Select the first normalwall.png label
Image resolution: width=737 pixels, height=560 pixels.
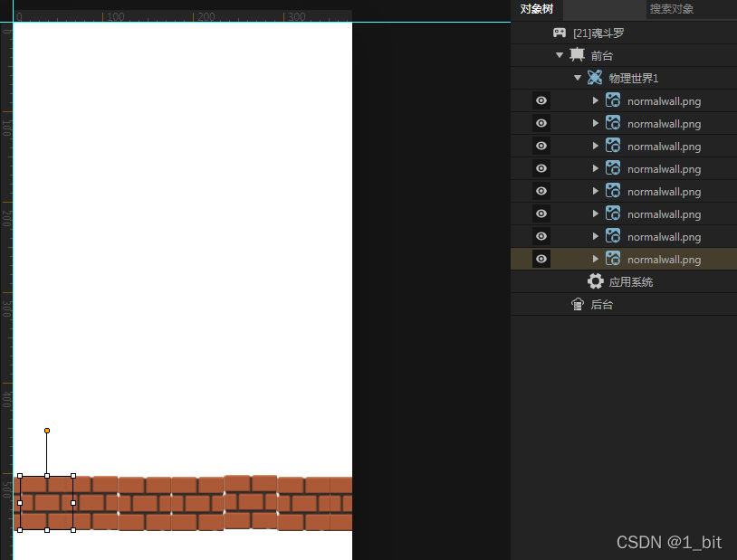click(x=665, y=101)
